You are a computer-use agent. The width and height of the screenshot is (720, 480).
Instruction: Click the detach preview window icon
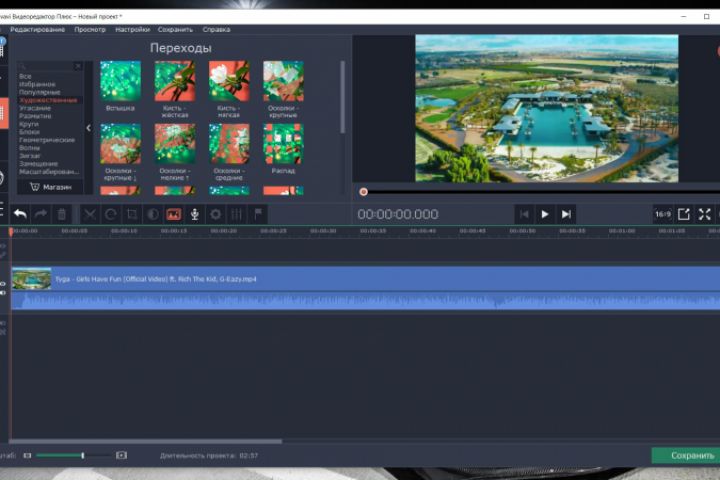point(684,214)
